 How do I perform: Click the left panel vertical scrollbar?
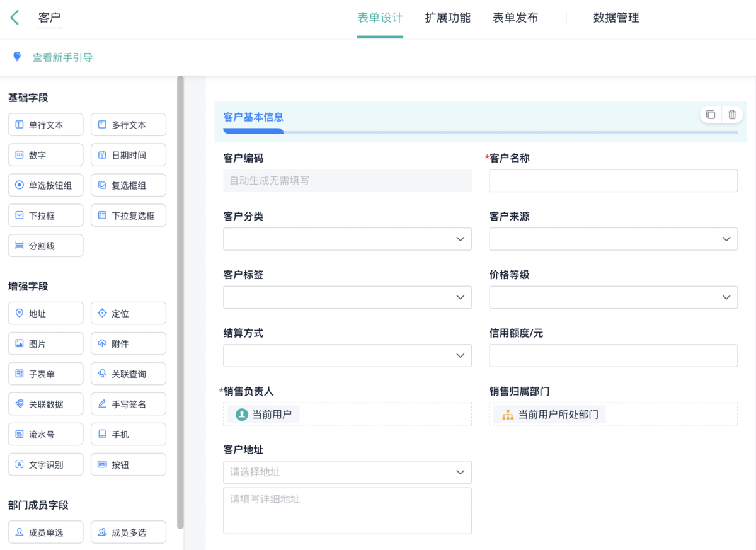pyautogui.click(x=180, y=302)
